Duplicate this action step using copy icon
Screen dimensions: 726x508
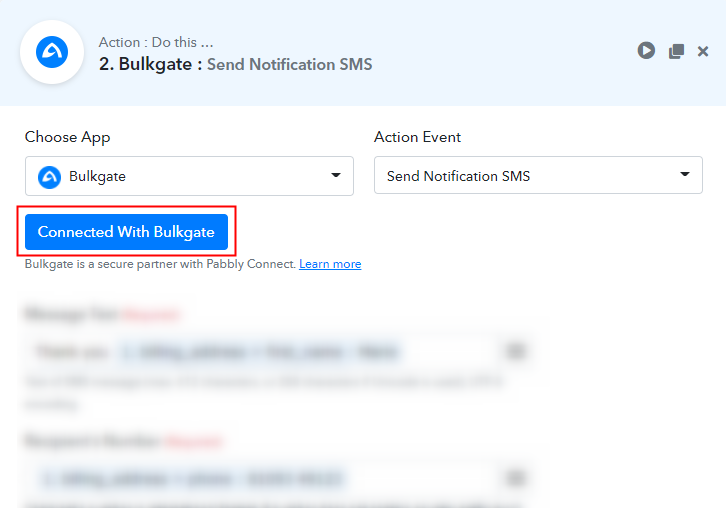pyautogui.click(x=676, y=51)
